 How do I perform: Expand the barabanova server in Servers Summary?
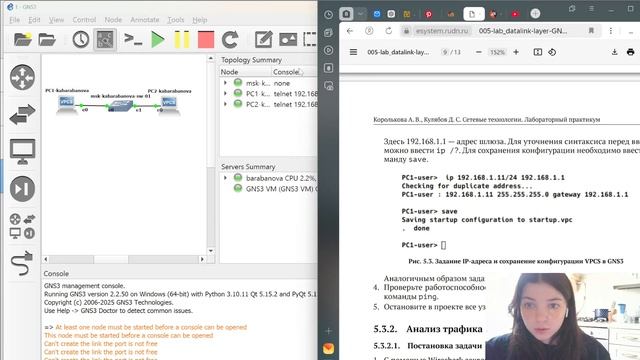click(225, 178)
